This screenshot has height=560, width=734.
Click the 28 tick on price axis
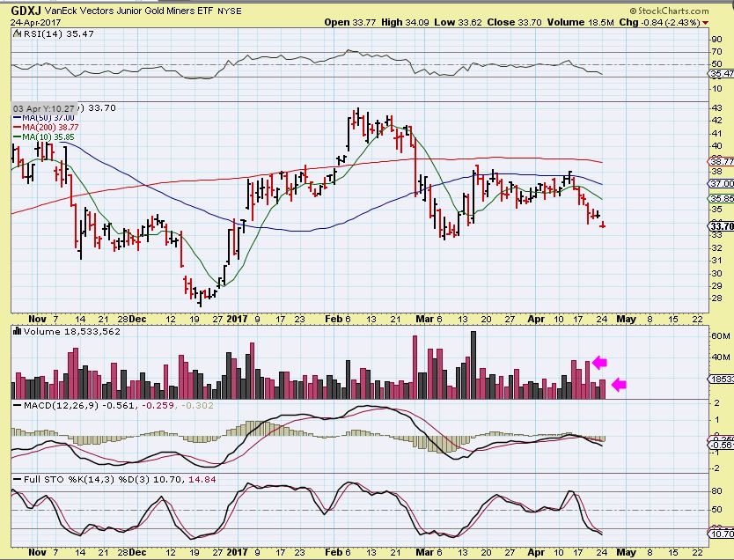(716, 298)
